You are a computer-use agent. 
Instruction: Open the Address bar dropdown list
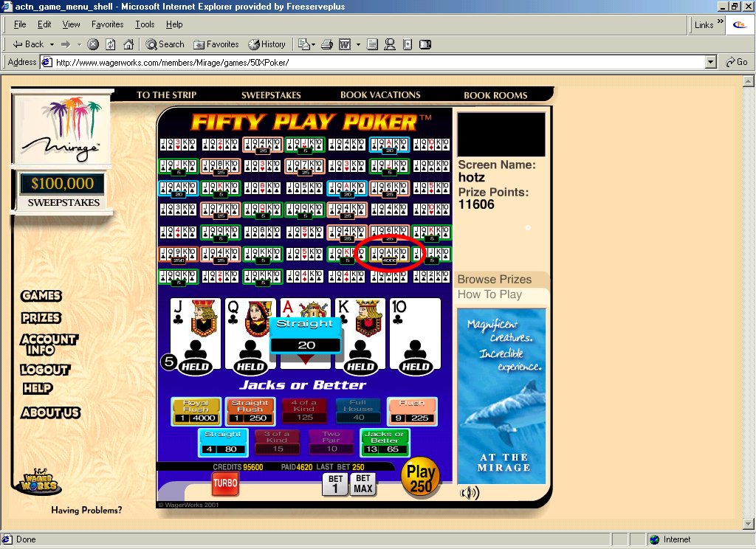click(711, 62)
